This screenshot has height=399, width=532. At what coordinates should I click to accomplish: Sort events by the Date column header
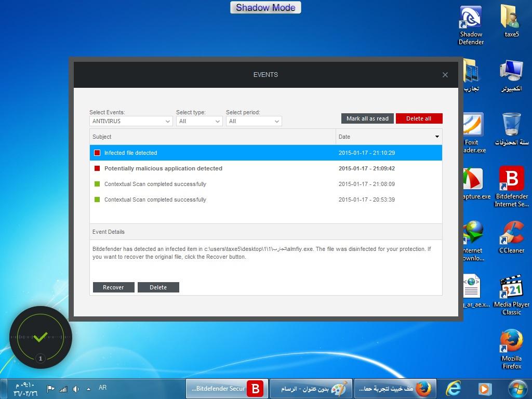coord(389,137)
